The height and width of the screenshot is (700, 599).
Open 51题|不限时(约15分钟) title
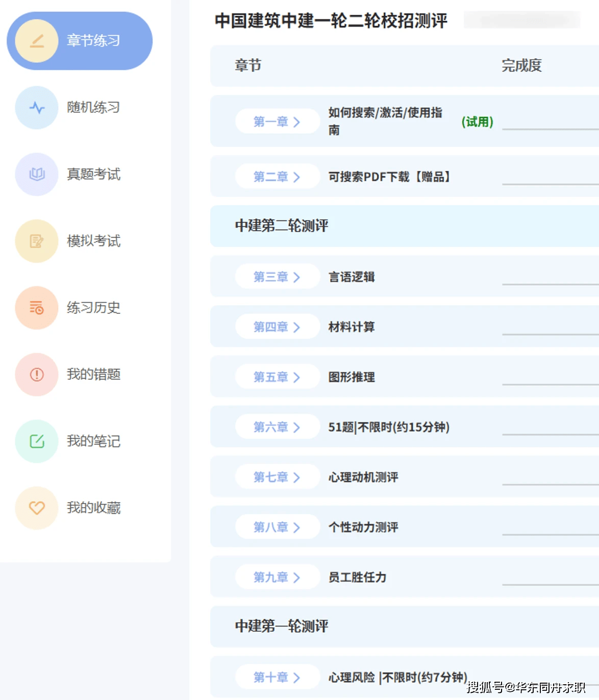(x=389, y=427)
